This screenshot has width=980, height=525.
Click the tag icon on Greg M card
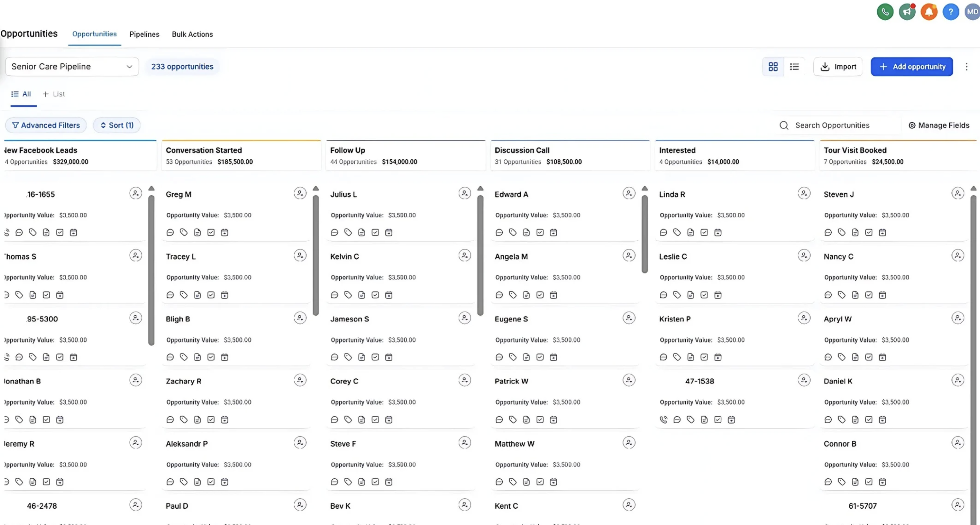click(184, 232)
